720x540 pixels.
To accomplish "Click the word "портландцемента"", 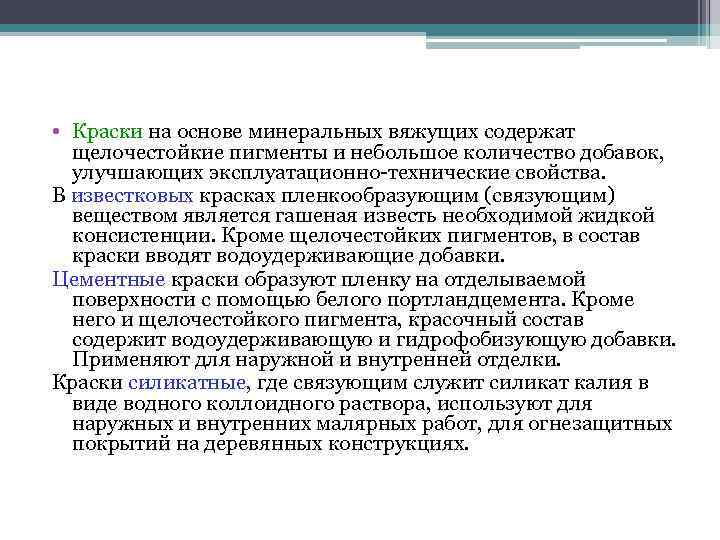I will pyautogui.click(x=474, y=300).
